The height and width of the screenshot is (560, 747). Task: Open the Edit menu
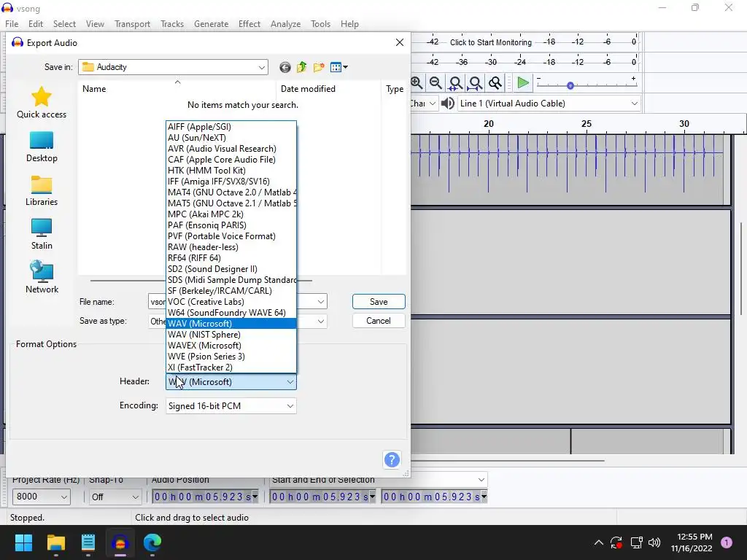point(35,24)
